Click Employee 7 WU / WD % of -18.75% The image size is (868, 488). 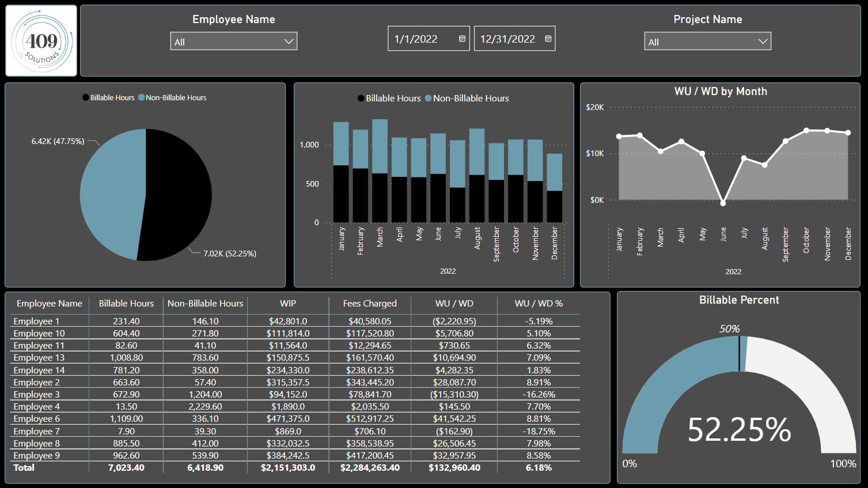(539, 432)
